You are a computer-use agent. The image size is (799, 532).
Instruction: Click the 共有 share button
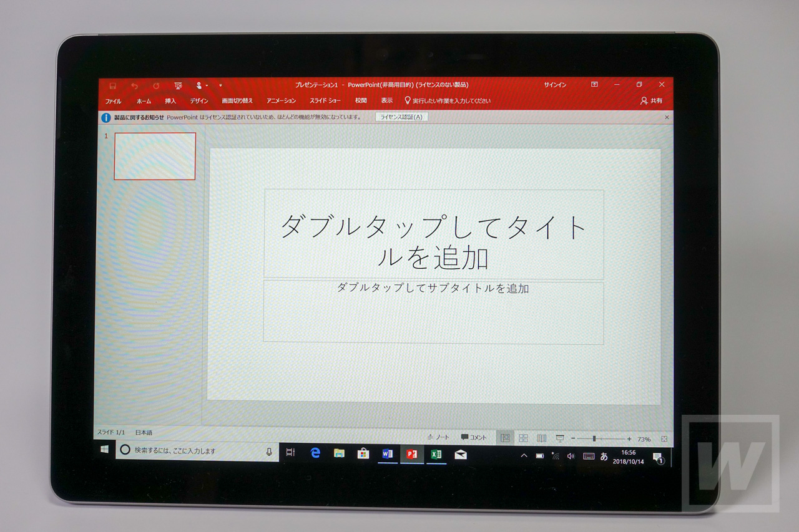point(652,100)
